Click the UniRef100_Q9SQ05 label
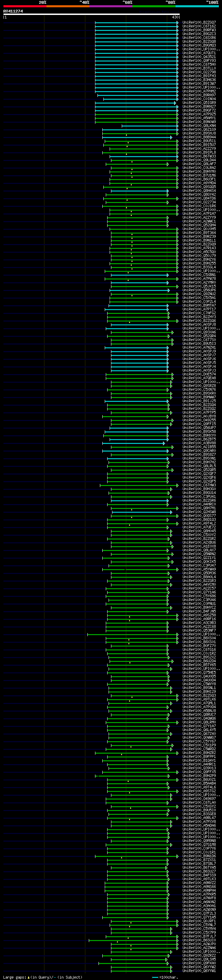Image resolution: width=222 pixels, height=980 pixels. 199,187
